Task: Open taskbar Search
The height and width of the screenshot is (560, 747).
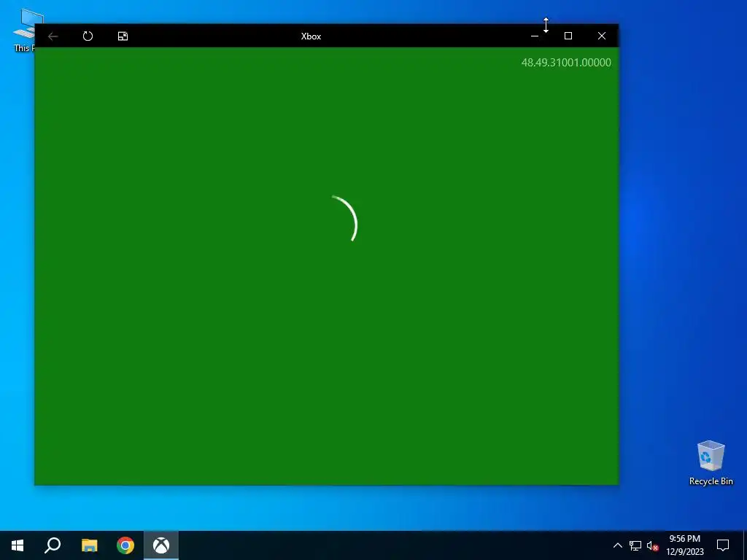Action: pyautogui.click(x=53, y=545)
